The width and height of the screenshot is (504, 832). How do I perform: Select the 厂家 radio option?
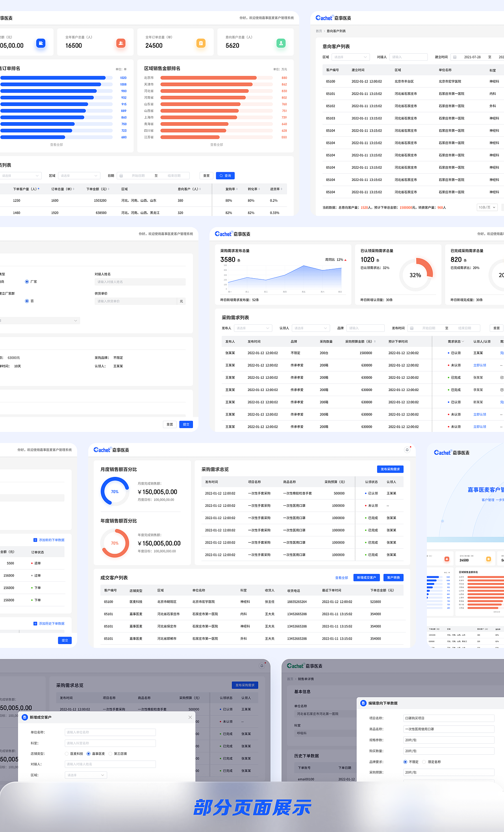point(27,282)
